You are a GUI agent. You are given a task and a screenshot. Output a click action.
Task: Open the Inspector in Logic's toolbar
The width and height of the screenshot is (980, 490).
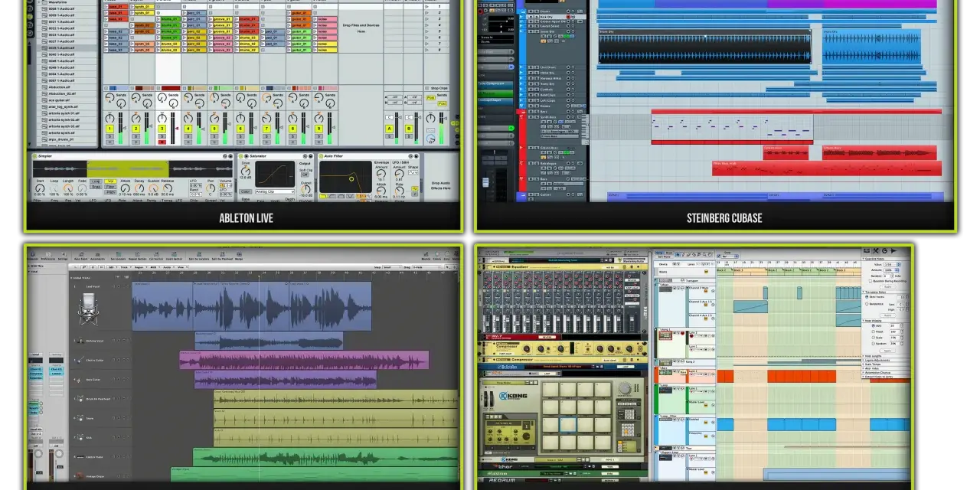pos(31,256)
